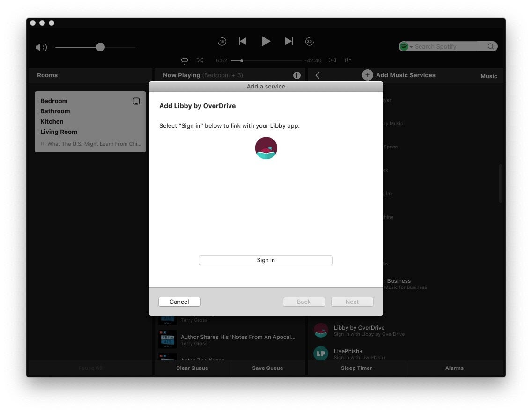Toggle repeat mode

click(x=184, y=60)
